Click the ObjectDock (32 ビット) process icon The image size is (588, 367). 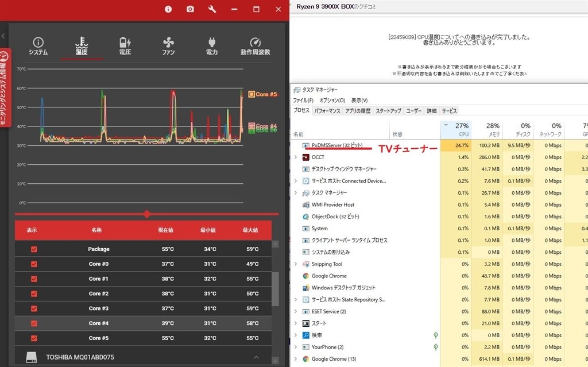305,217
